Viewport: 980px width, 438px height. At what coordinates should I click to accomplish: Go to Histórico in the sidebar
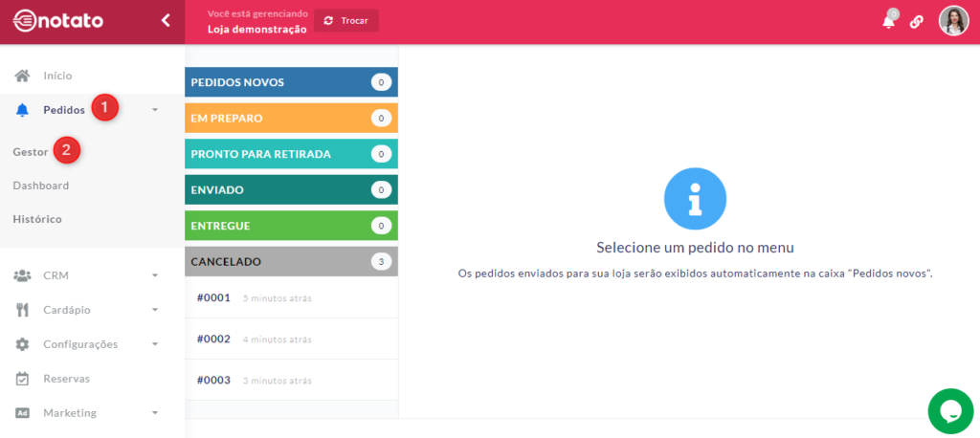click(37, 219)
